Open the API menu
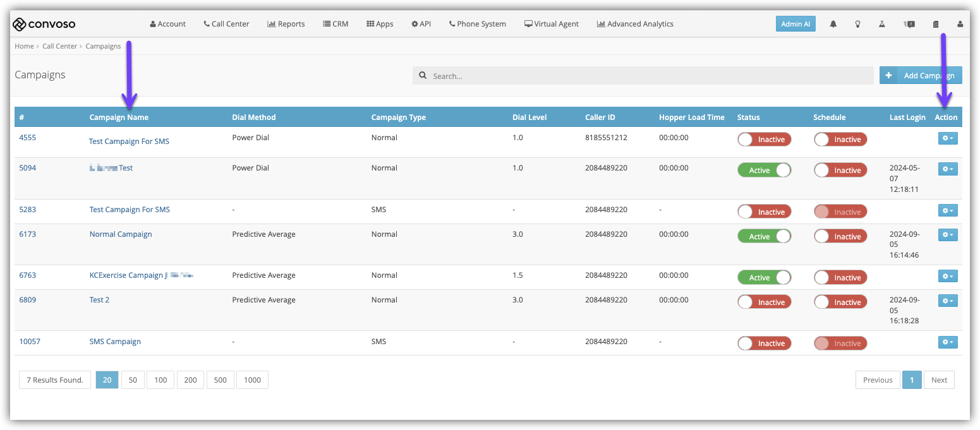Screen dimensions: 980x430 pos(421,24)
